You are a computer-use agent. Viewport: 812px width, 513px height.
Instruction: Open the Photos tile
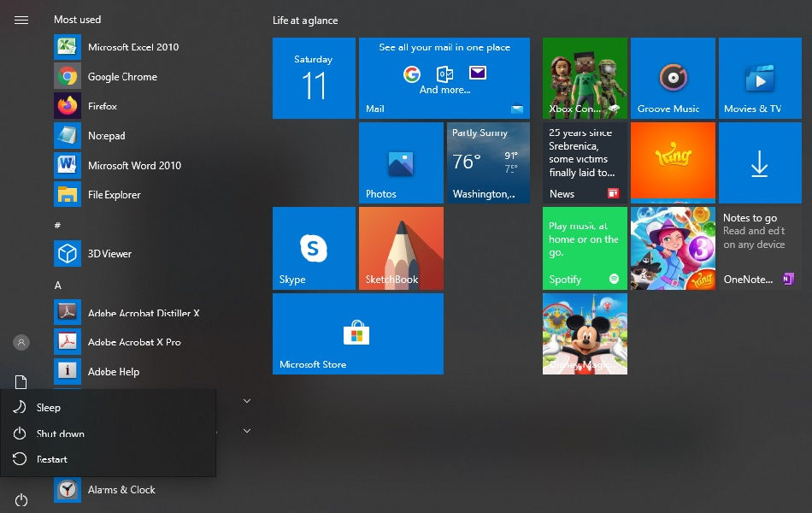point(401,162)
